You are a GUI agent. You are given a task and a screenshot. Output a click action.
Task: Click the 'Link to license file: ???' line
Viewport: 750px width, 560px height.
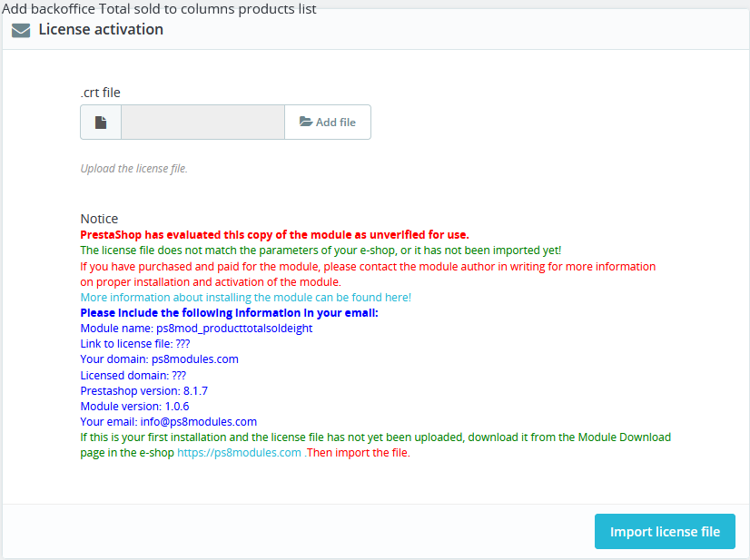pos(135,344)
